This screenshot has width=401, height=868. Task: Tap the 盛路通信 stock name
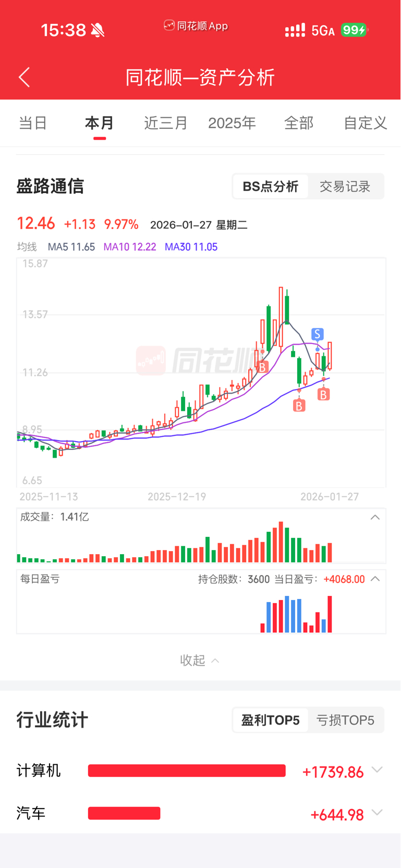point(50,186)
